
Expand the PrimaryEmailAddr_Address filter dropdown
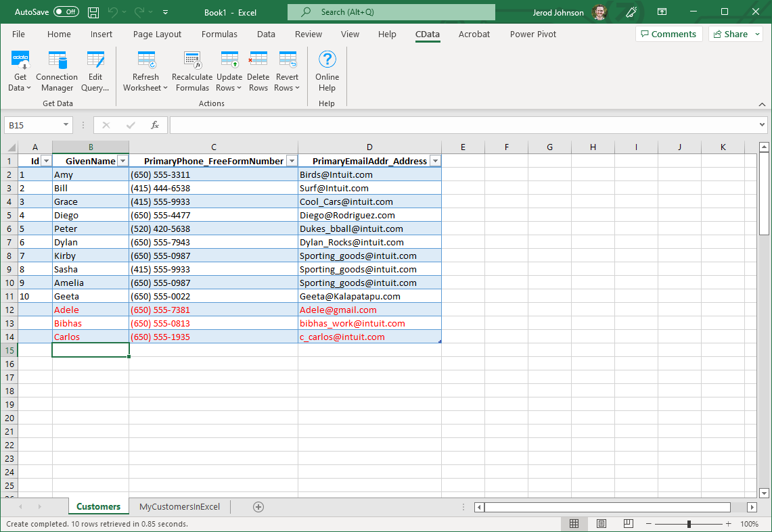(x=435, y=161)
